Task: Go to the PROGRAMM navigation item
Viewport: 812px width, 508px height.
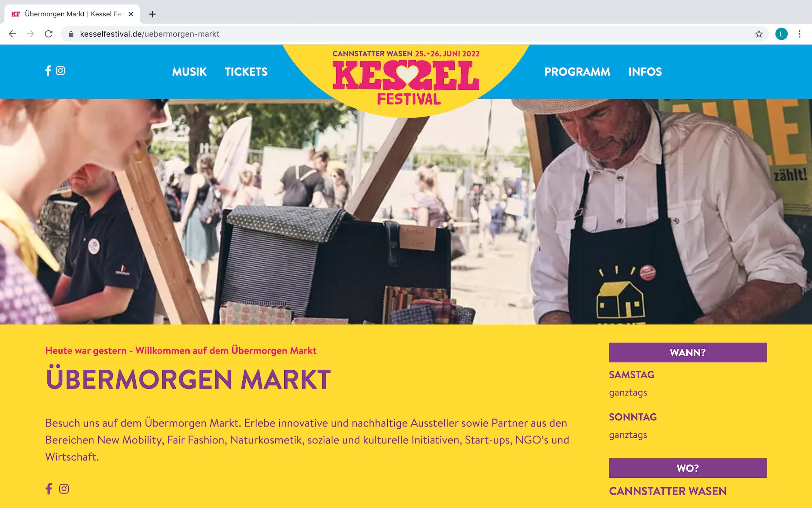Action: click(x=577, y=72)
